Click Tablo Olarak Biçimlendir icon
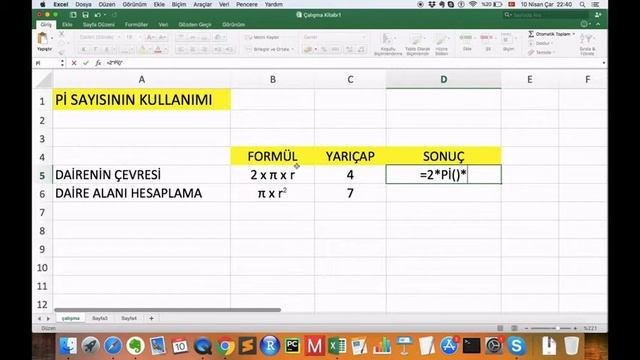 click(417, 40)
